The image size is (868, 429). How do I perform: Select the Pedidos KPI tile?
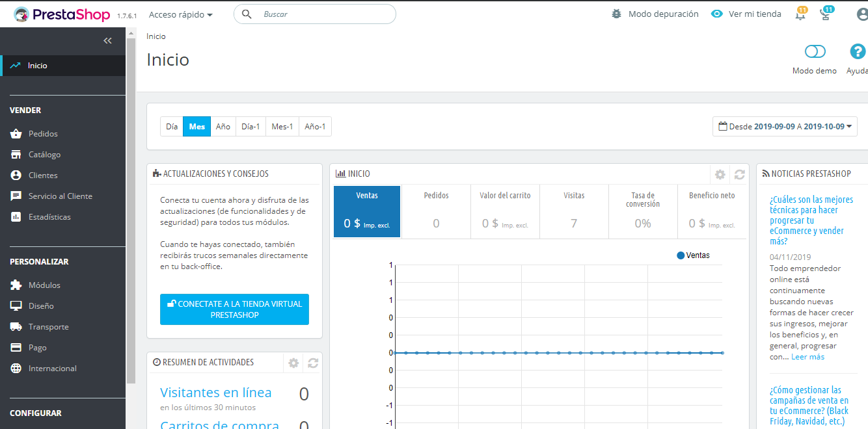pos(436,211)
